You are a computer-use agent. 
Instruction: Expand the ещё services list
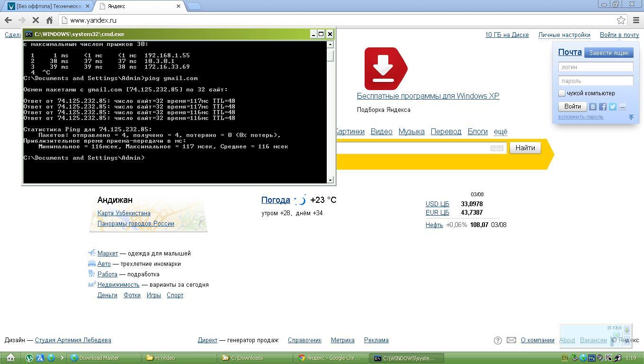click(501, 131)
